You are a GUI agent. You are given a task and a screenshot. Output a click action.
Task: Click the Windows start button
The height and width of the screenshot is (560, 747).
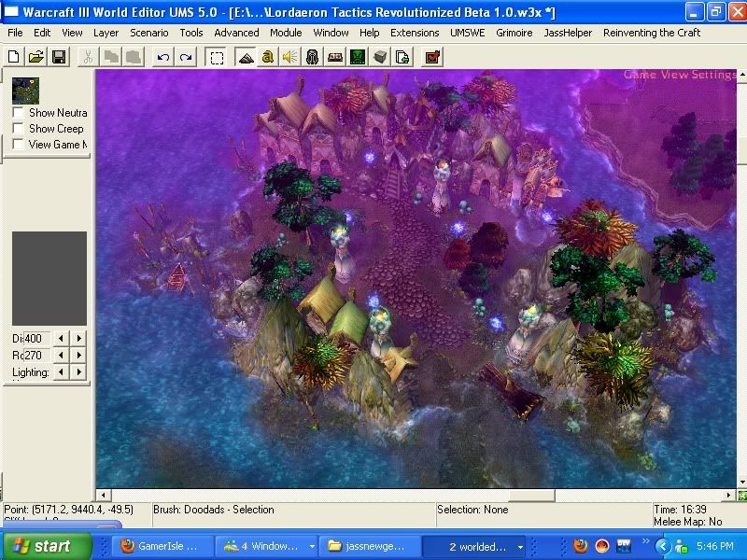48,546
